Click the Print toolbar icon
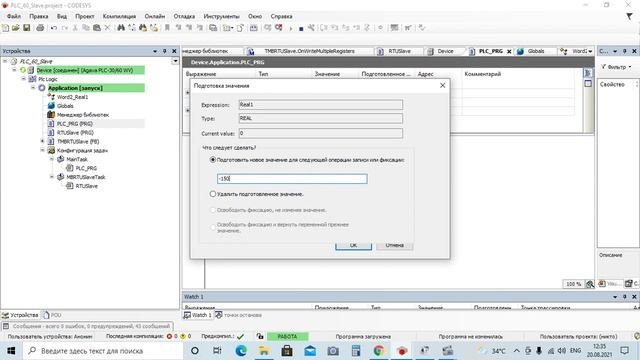The height and width of the screenshot is (360, 640). pos(40,28)
